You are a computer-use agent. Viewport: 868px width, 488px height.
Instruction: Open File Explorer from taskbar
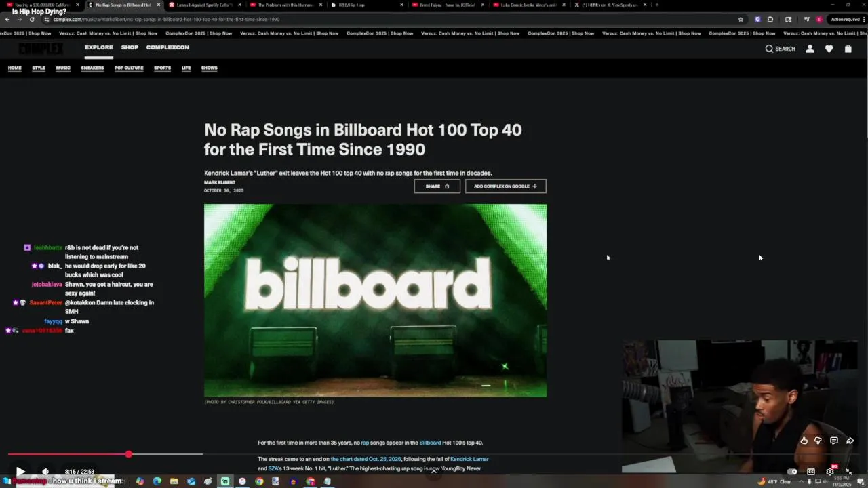pos(174,481)
